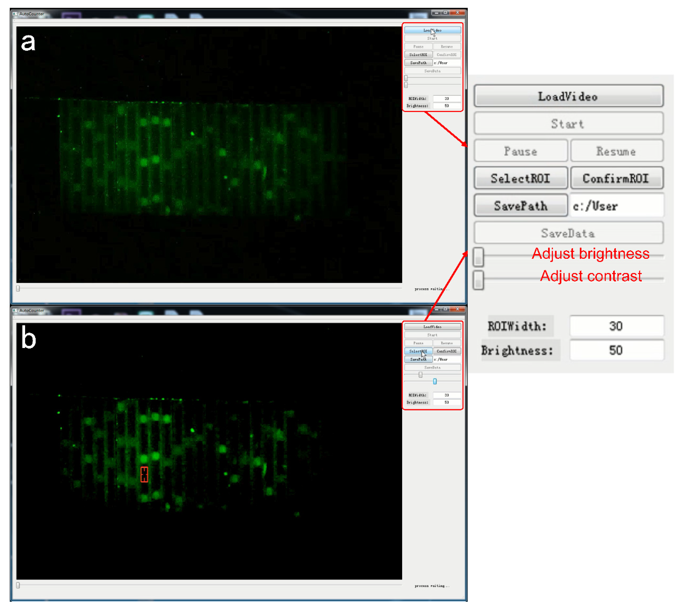Click the c:/User path field in enlarged panel
Image resolution: width=688 pixels, height=616 pixels.
coord(616,205)
